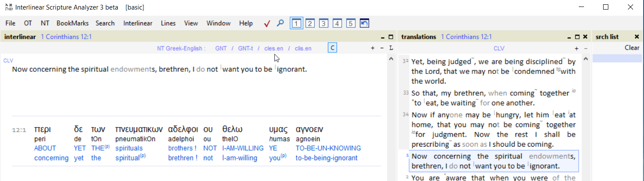This screenshot has width=644, height=181.
Task: Open the OT menu
Action: pyautogui.click(x=28, y=23)
